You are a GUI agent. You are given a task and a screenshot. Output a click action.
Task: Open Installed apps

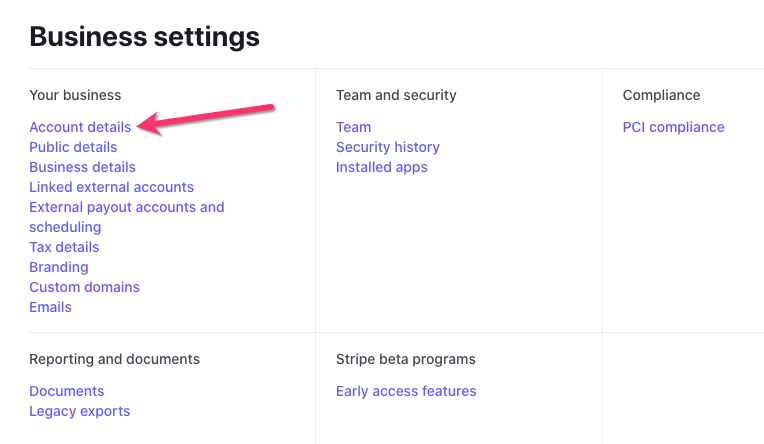(381, 167)
